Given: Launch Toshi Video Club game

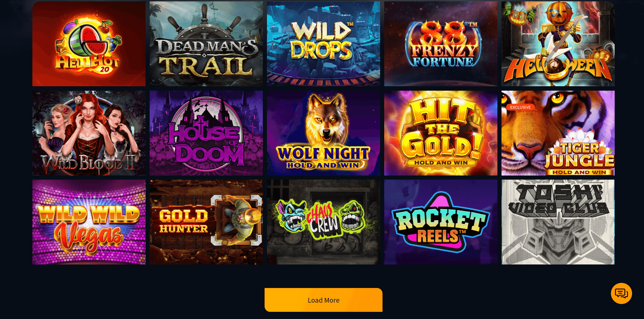Looking at the screenshot, I should tap(558, 222).
